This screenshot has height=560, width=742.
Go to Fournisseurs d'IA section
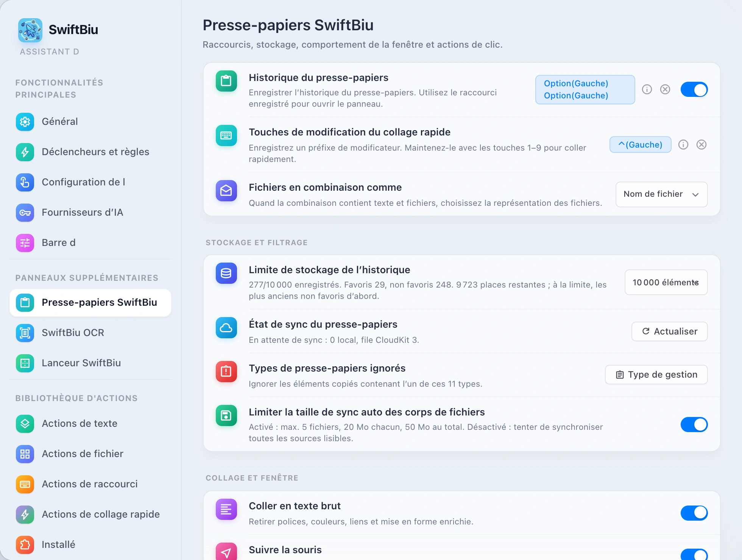pyautogui.click(x=90, y=213)
